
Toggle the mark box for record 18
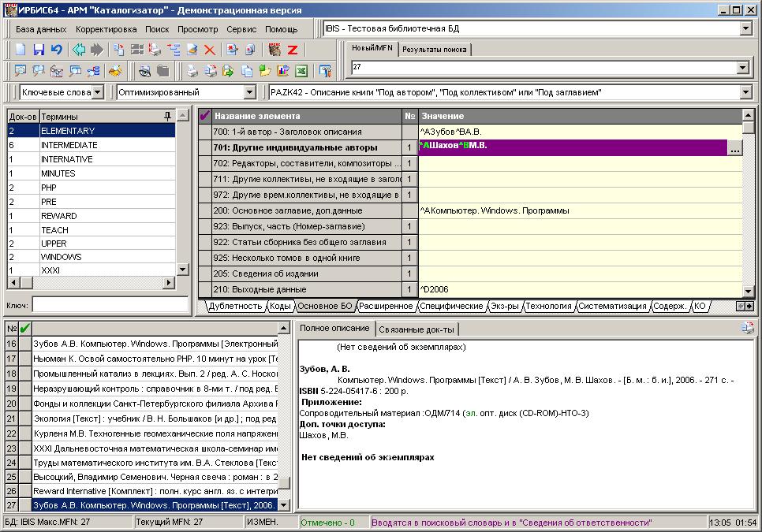coord(24,374)
